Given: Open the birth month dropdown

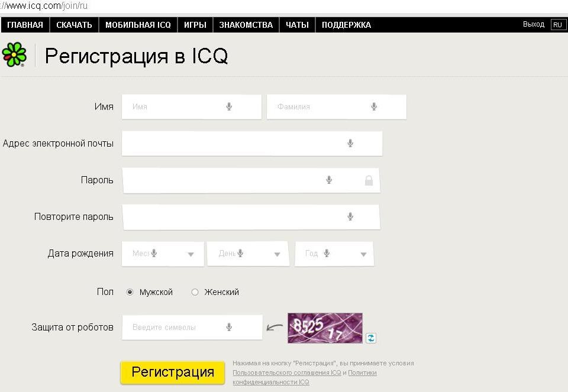Looking at the screenshot, I should (x=191, y=254).
